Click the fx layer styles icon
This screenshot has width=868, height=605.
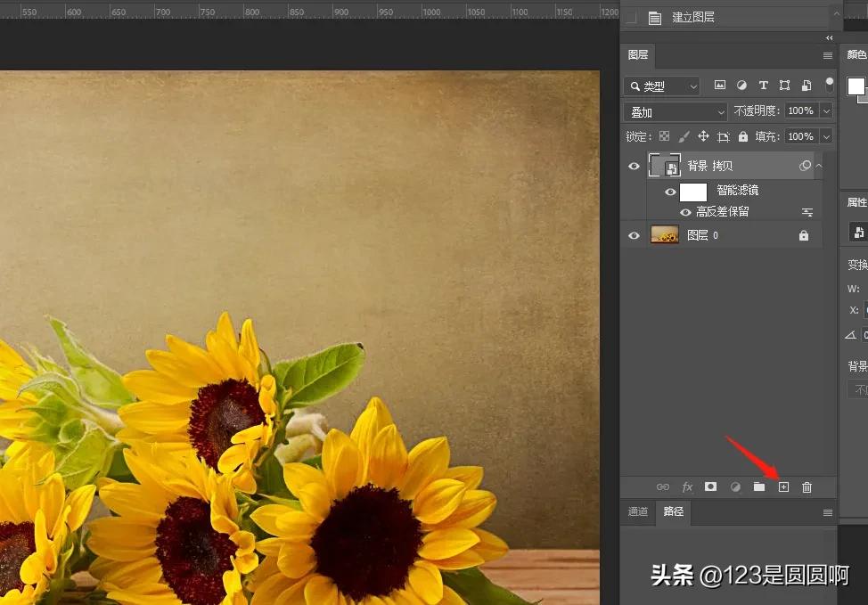(x=688, y=487)
